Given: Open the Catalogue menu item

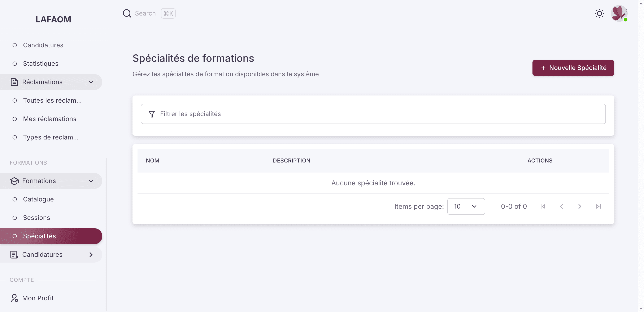Looking at the screenshot, I should coord(51,199).
